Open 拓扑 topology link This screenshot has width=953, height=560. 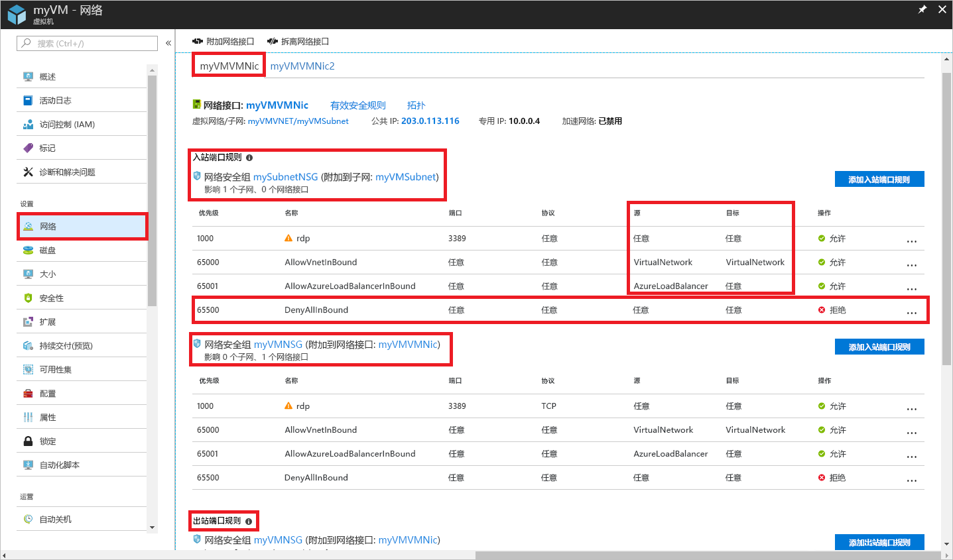pyautogui.click(x=416, y=105)
